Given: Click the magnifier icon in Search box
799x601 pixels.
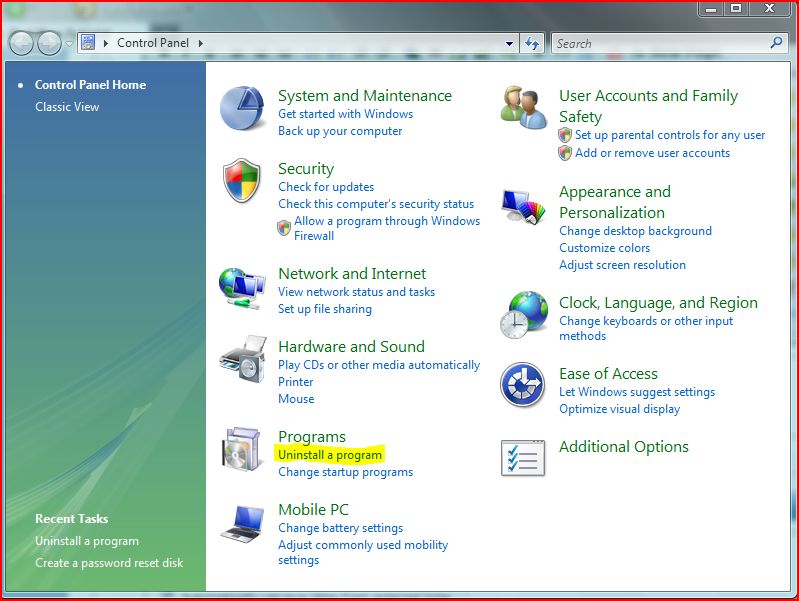Looking at the screenshot, I should pyautogui.click(x=776, y=43).
